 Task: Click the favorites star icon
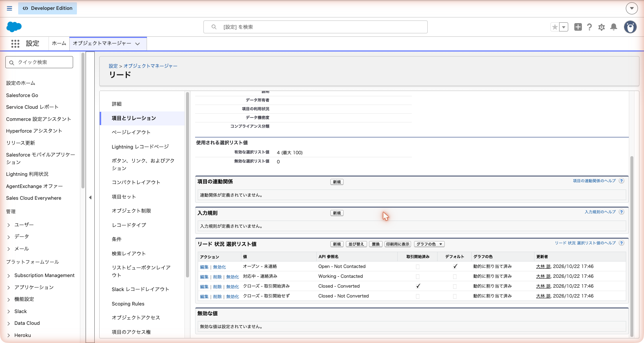(x=555, y=27)
